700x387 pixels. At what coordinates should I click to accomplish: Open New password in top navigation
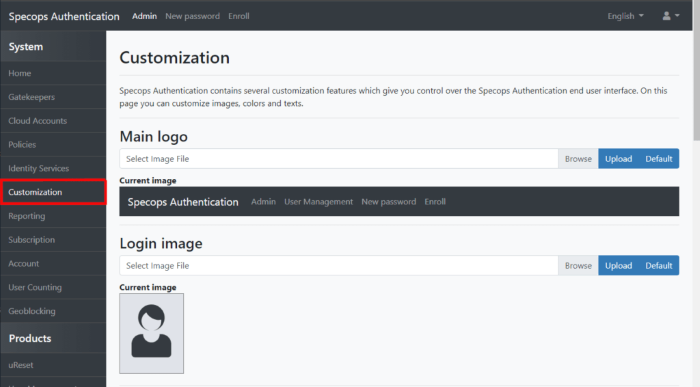(192, 16)
